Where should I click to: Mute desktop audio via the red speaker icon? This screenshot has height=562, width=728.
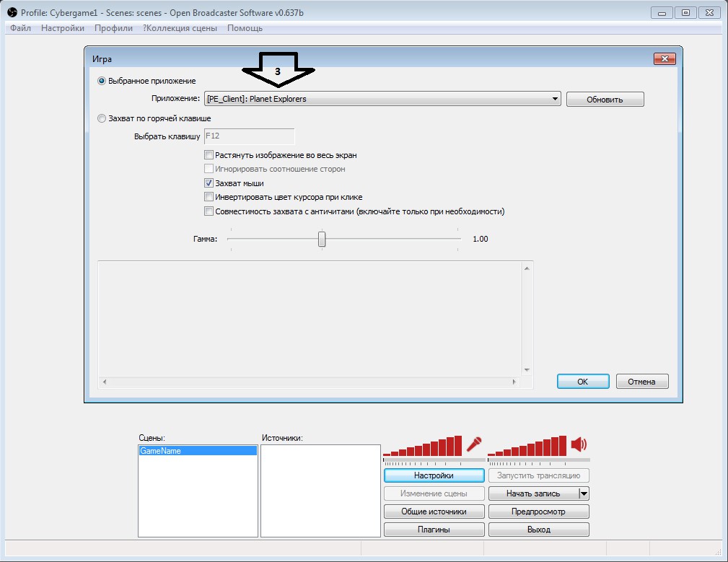(x=579, y=444)
